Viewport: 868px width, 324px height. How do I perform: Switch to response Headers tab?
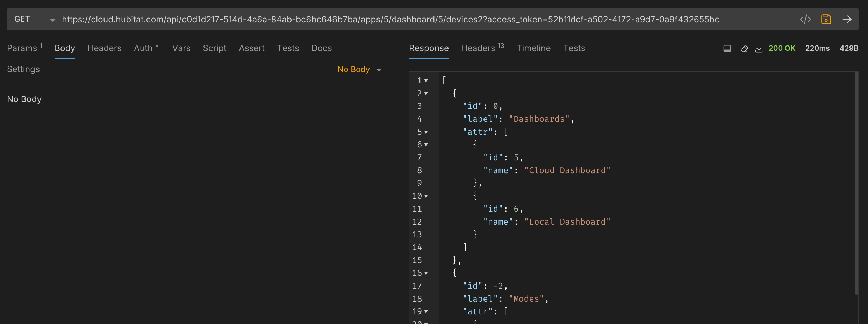[478, 48]
